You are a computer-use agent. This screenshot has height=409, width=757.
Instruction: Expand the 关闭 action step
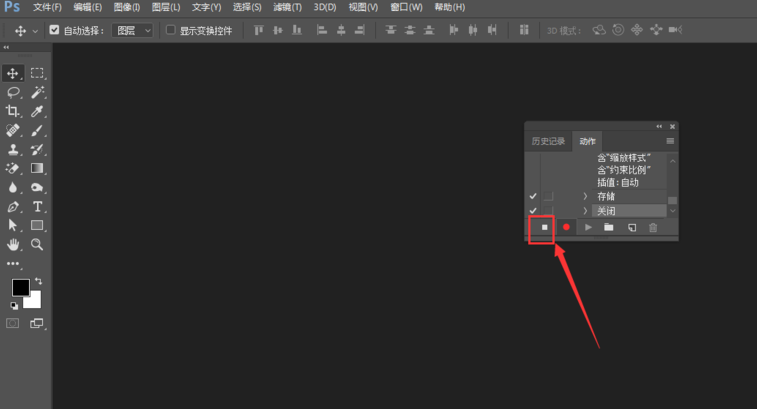coord(585,211)
